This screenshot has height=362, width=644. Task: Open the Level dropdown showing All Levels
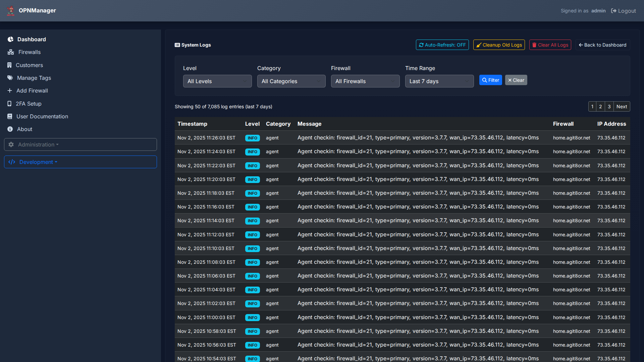(x=217, y=81)
